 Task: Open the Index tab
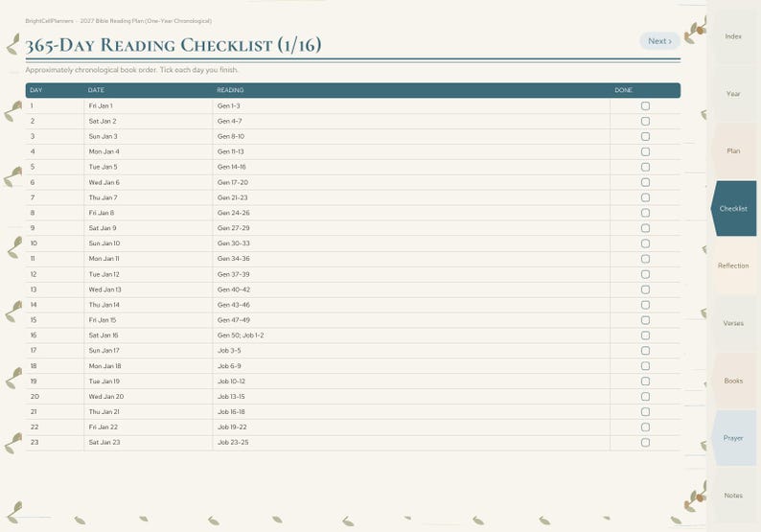[x=733, y=36]
